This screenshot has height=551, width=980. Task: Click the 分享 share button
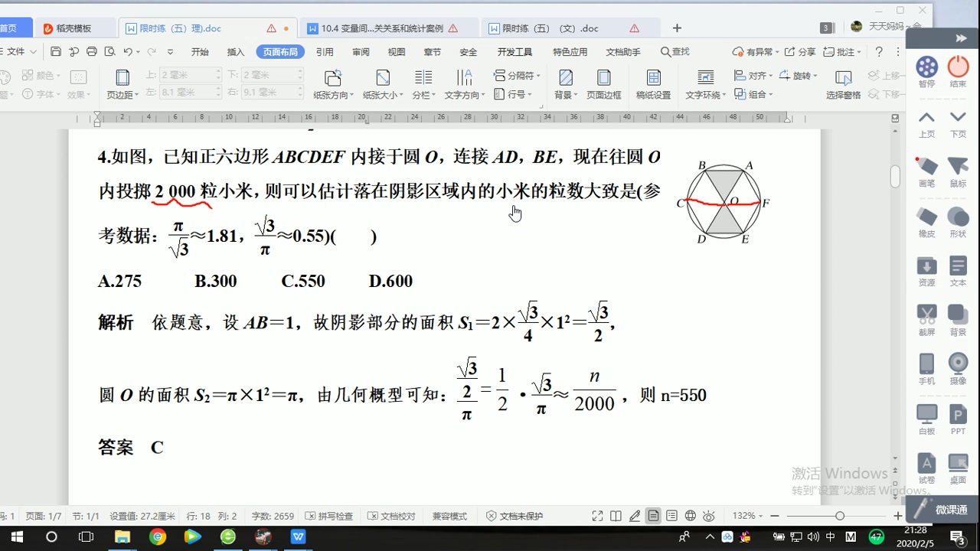tap(801, 52)
